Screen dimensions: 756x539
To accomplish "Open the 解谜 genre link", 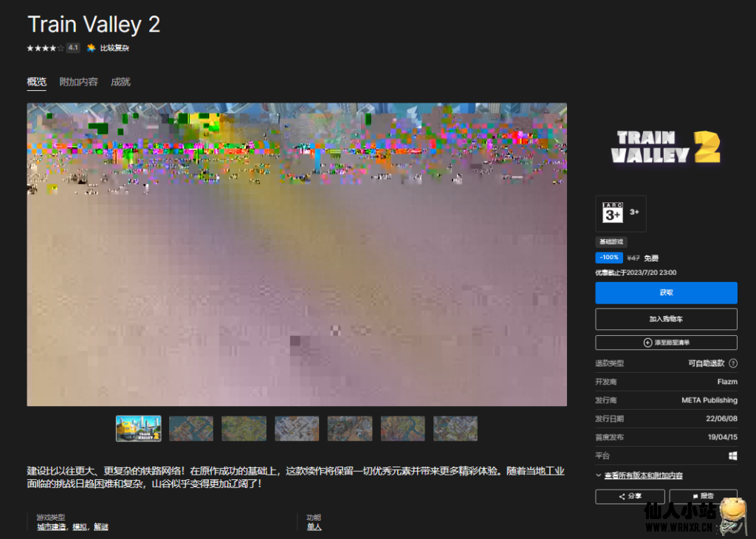I will tap(101, 527).
